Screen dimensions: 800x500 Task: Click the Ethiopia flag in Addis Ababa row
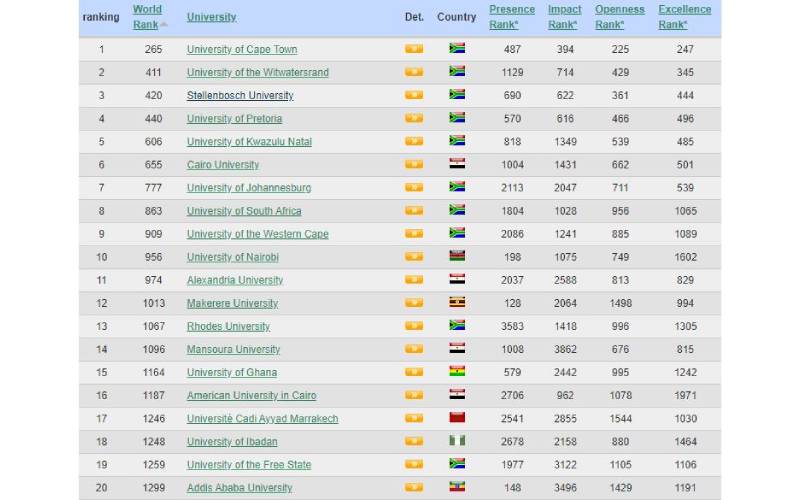[x=457, y=487]
